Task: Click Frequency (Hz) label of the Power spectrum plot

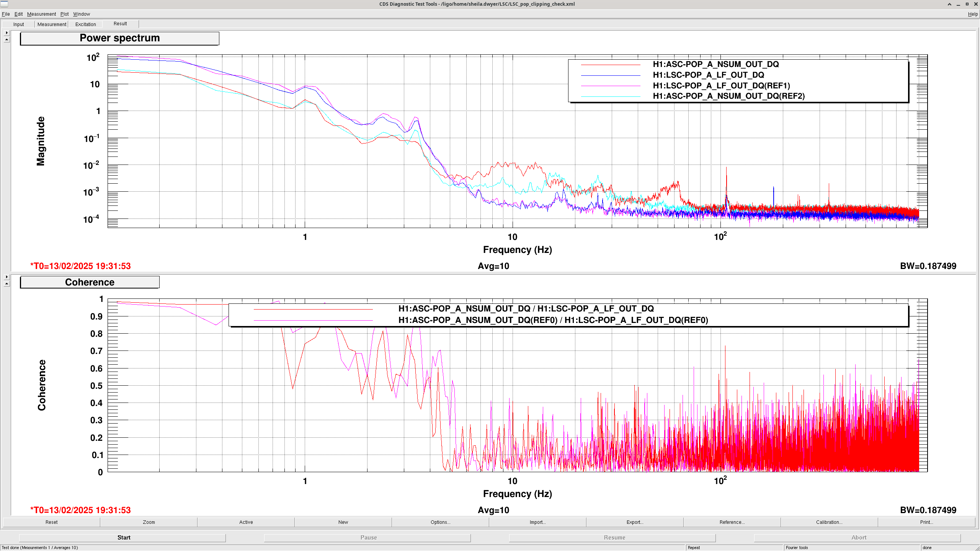Action: (517, 250)
